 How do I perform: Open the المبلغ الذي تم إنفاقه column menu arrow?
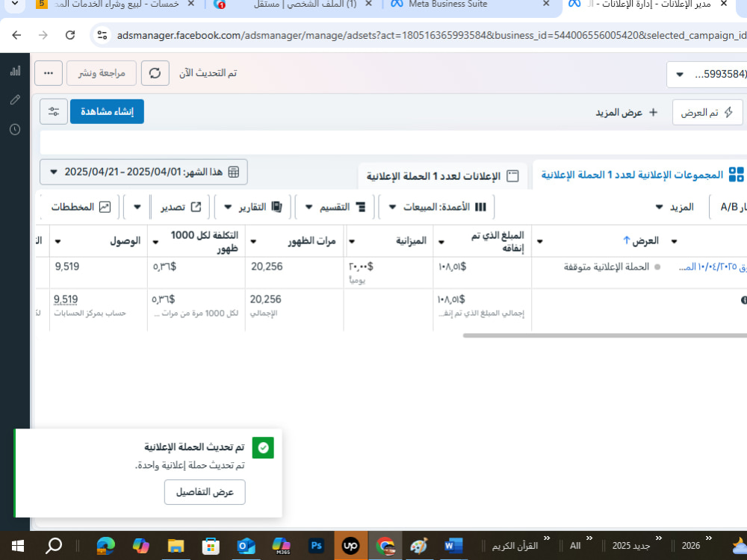tap(441, 242)
